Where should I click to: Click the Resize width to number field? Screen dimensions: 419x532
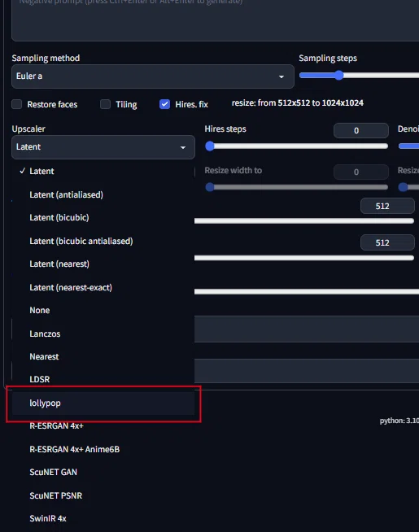click(x=361, y=172)
